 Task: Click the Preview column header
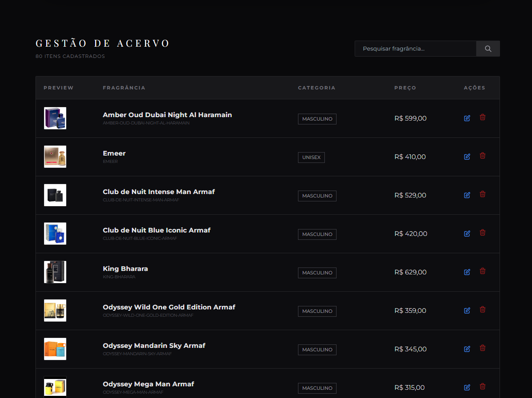[x=59, y=88]
